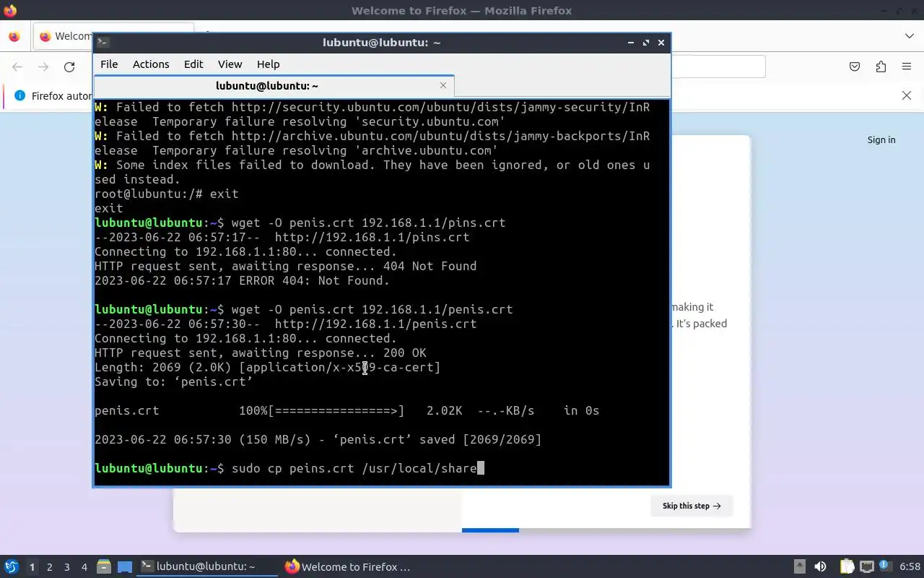Open the Firefox Extensions menu
This screenshot has width=924, height=578.
tap(881, 66)
